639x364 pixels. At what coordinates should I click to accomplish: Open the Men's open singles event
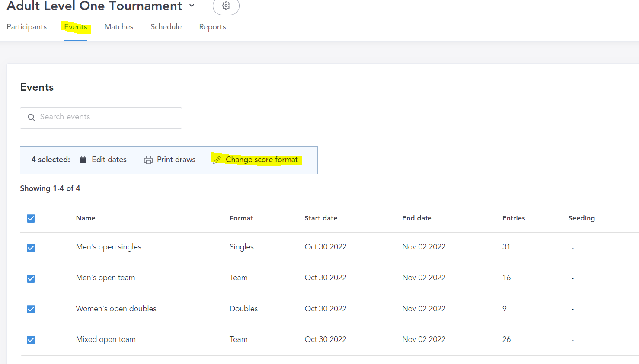(x=109, y=247)
